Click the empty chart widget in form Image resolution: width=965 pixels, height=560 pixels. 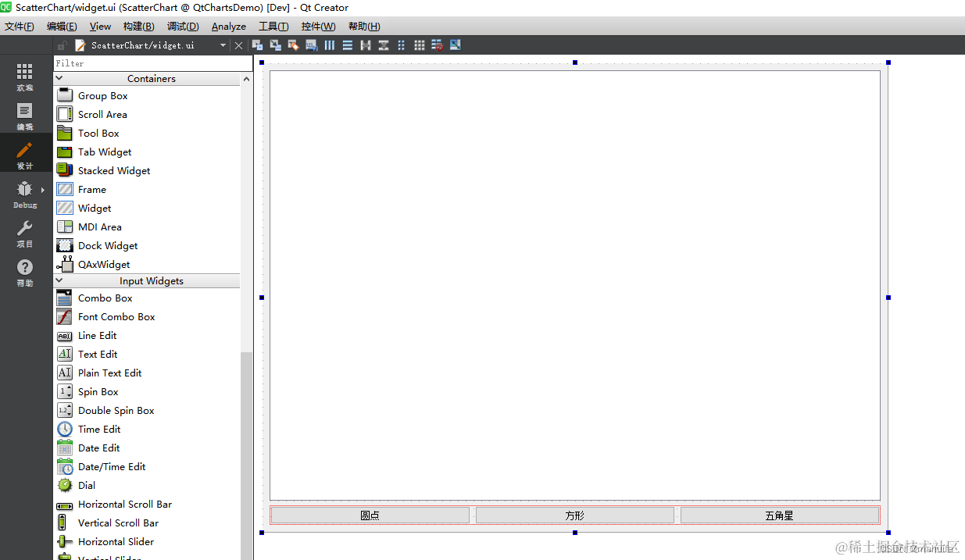[575, 285]
